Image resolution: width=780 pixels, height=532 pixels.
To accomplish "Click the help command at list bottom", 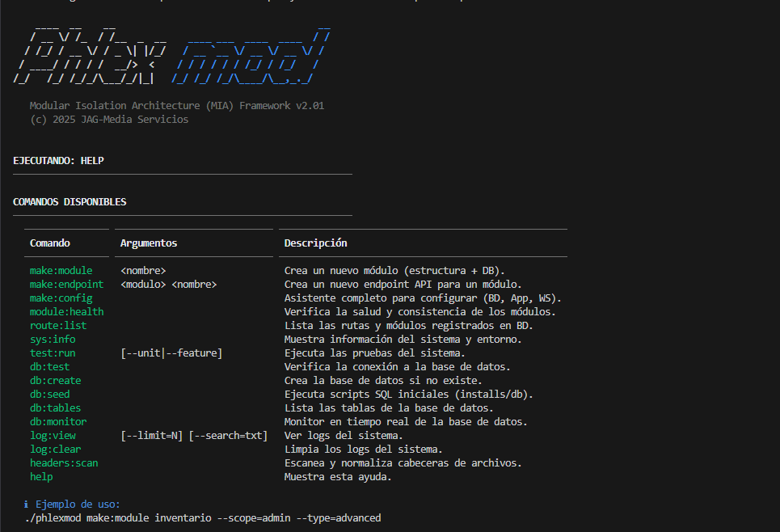I will tap(36, 476).
